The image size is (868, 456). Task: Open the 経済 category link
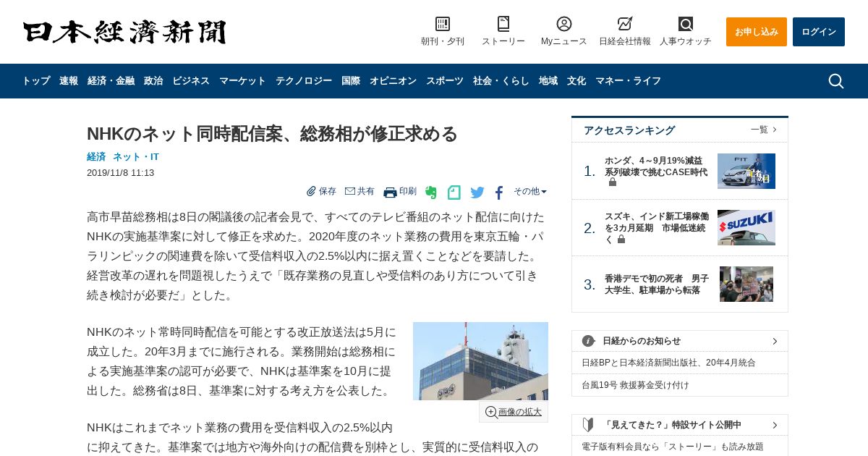pos(96,157)
